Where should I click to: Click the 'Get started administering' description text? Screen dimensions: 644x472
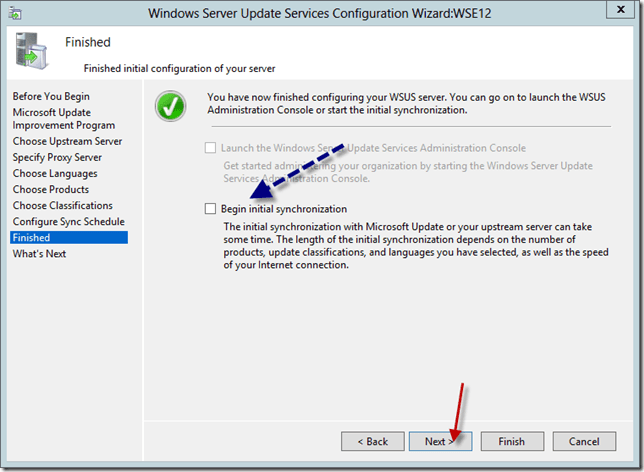point(408,172)
